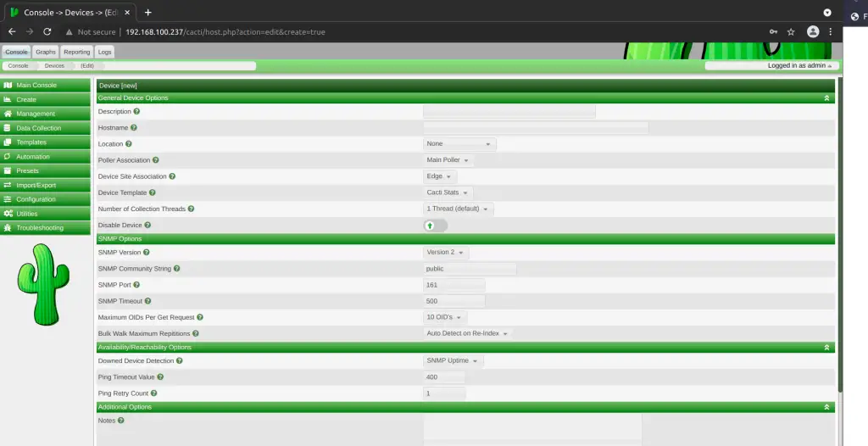Click the help icon beside Description
This screenshot has height=446, width=868.
click(x=136, y=111)
